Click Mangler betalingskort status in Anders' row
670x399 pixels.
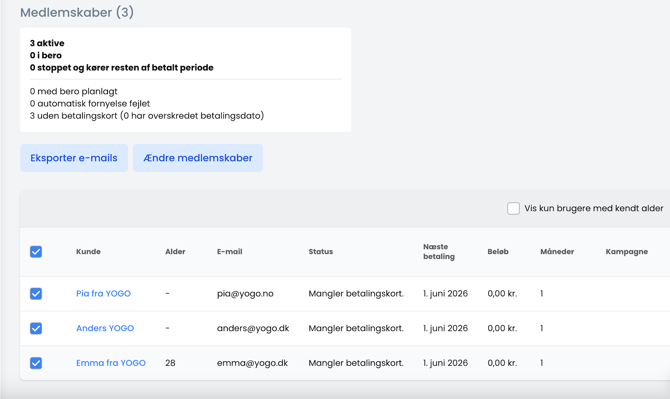(356, 328)
